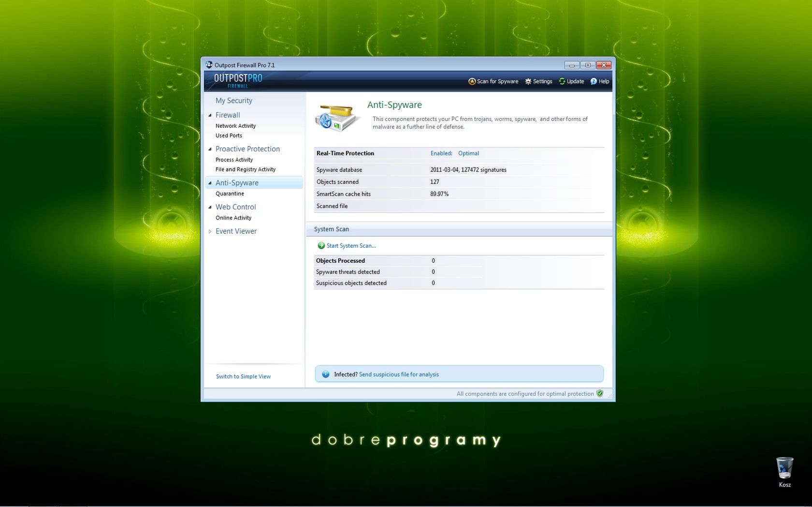Expand the Event Viewer section

click(210, 231)
